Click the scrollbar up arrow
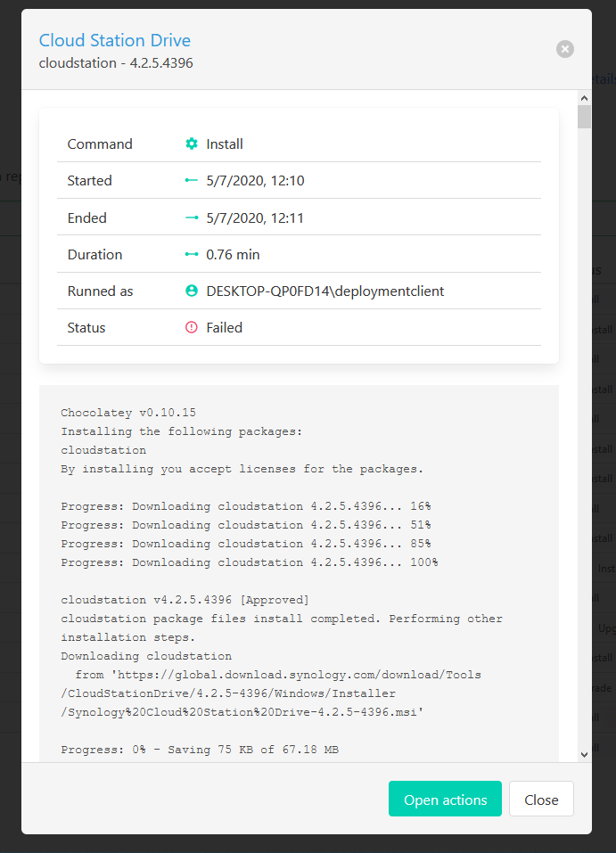Image resolution: width=616 pixels, height=853 pixels. point(585,98)
